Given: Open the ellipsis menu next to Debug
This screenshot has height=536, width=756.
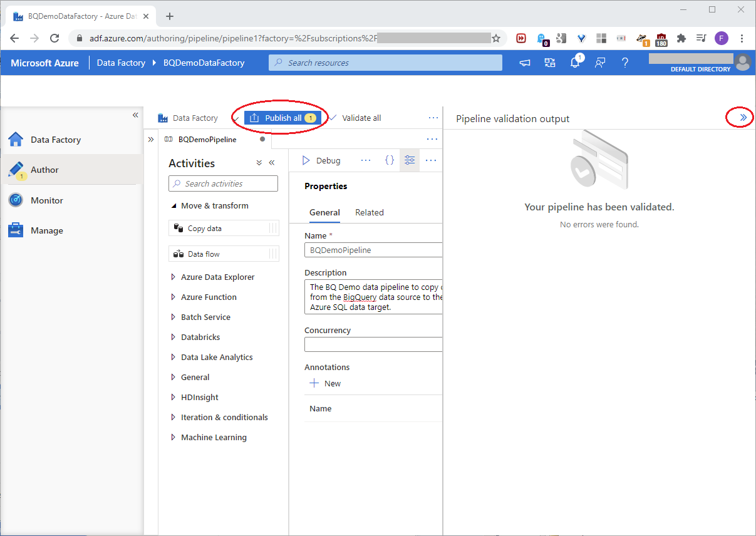Looking at the screenshot, I should 366,160.
